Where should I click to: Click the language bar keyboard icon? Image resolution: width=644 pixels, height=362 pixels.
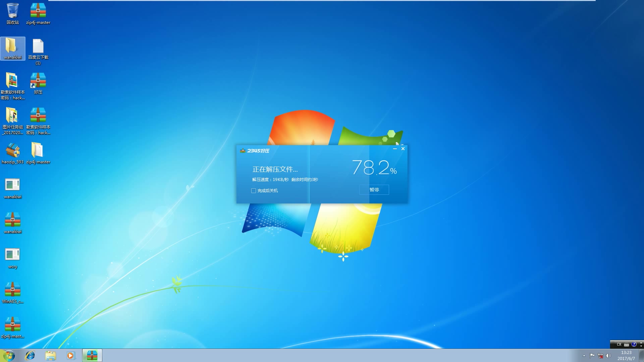click(626, 344)
